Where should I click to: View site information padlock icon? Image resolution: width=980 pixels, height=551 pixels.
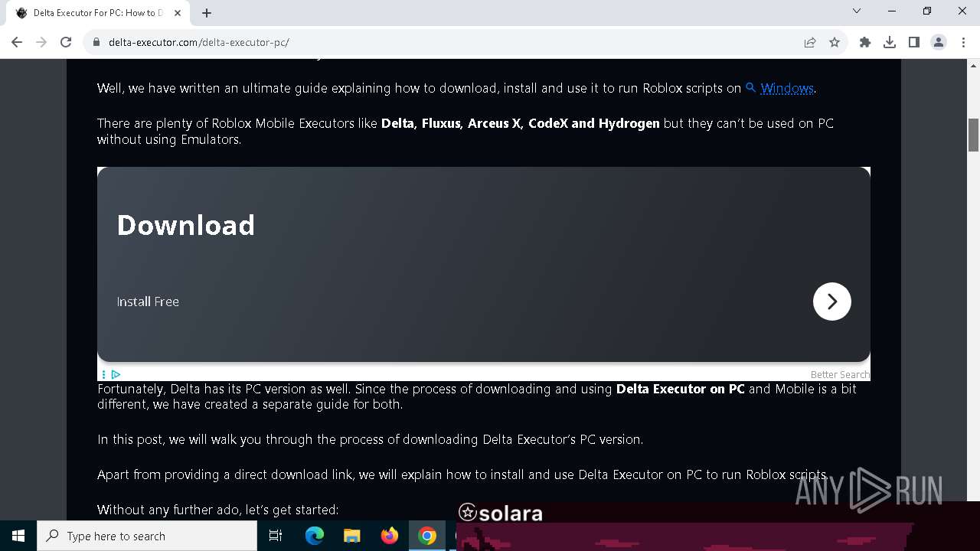coord(96,42)
